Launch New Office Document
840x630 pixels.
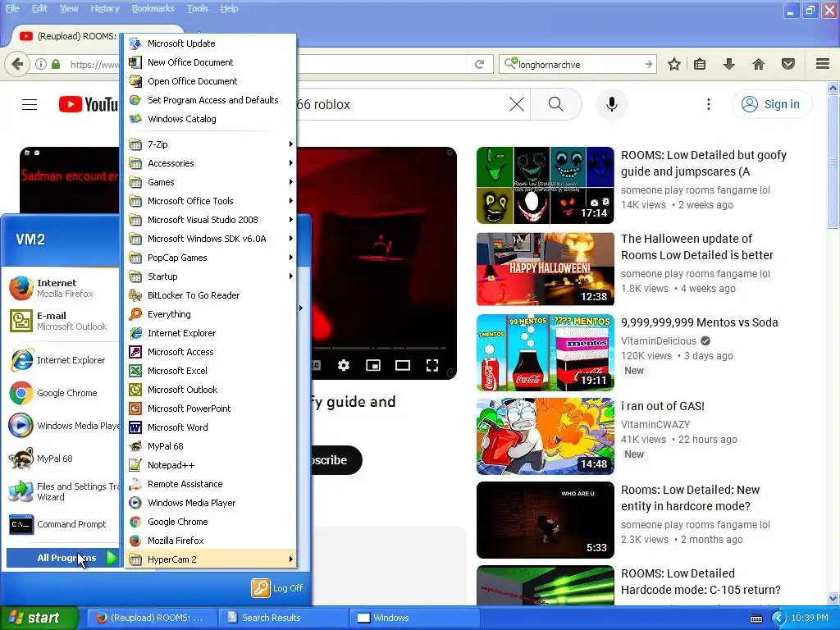[x=210, y=62]
